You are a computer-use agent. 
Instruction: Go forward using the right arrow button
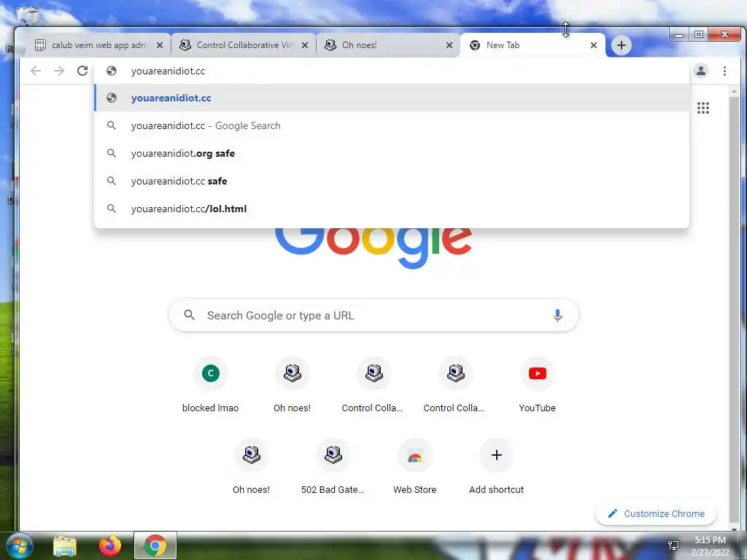coord(59,71)
